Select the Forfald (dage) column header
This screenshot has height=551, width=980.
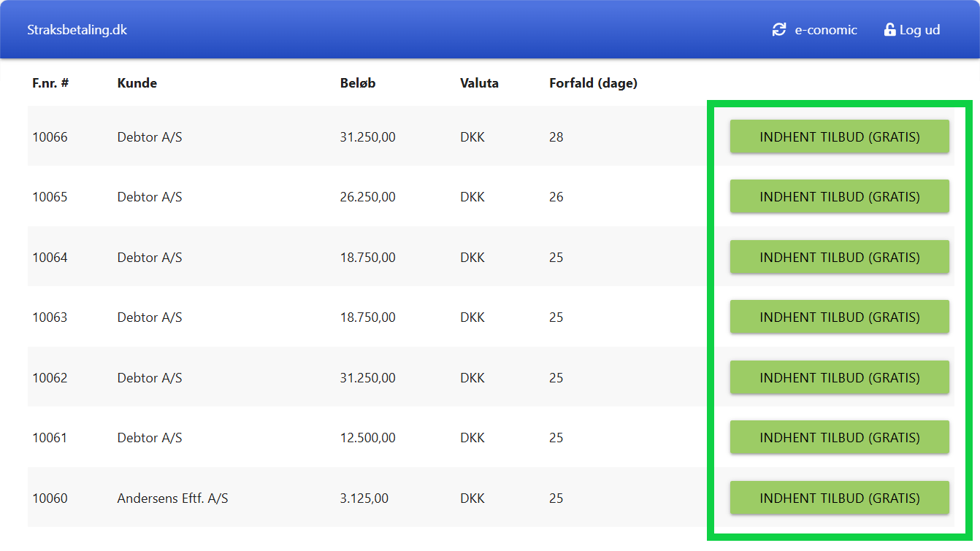(593, 83)
